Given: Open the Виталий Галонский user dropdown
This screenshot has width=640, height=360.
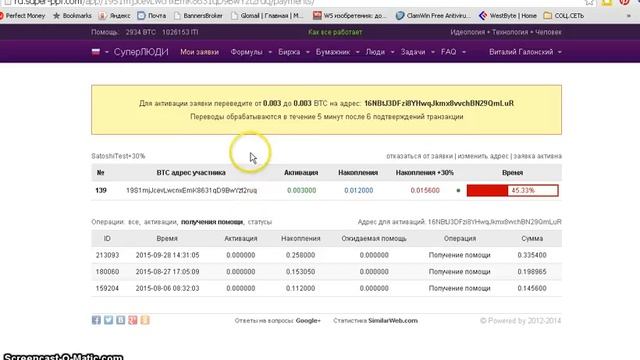Looking at the screenshot, I should click(525, 52).
